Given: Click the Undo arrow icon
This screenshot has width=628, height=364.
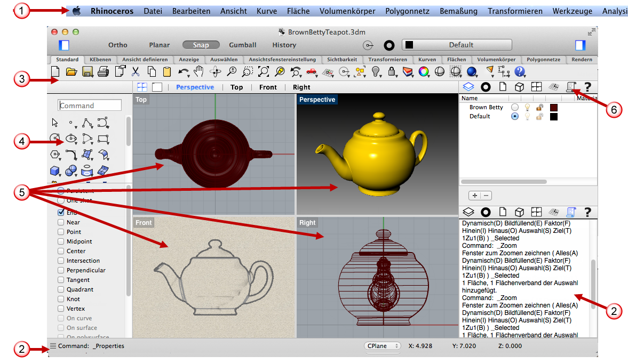Looking at the screenshot, I should (184, 72).
